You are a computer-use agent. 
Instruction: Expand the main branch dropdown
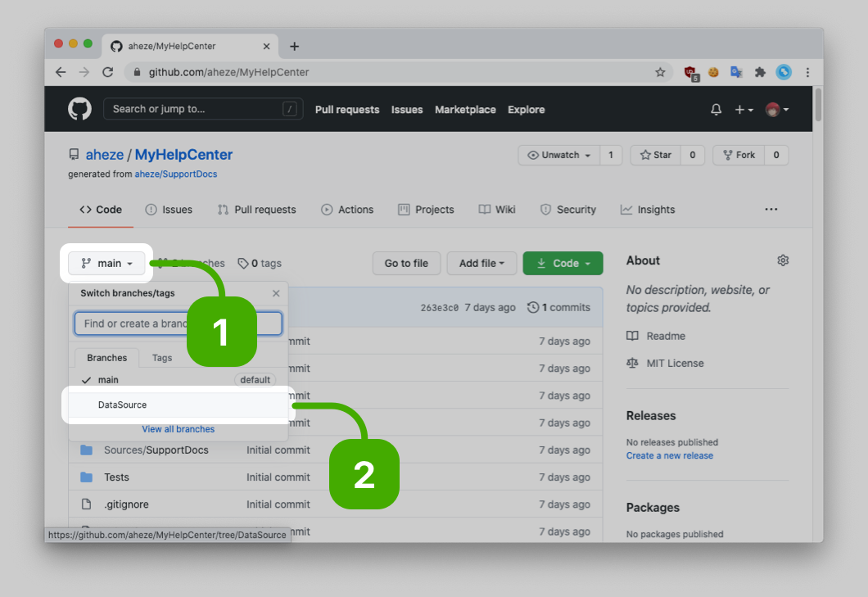[106, 263]
